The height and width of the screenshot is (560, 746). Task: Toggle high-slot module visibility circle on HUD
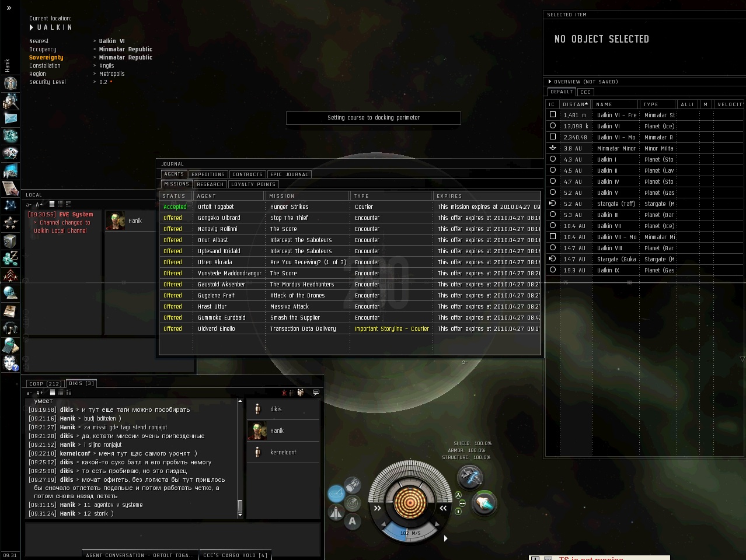point(458,495)
